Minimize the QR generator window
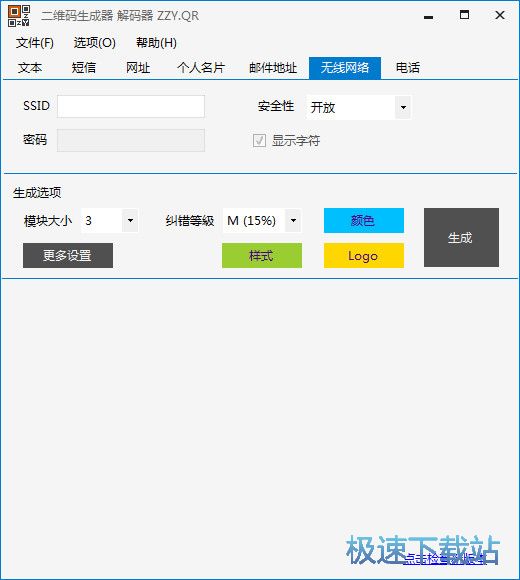The width and height of the screenshot is (520, 580). tap(428, 16)
